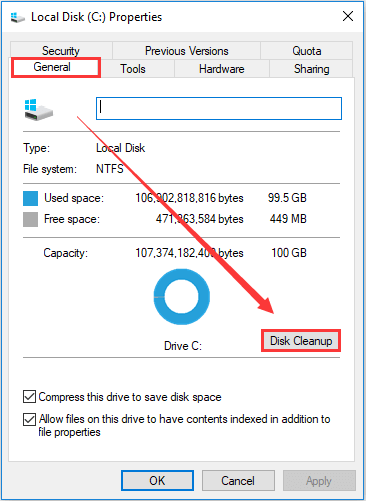Switch to the Security tab

coord(61,51)
